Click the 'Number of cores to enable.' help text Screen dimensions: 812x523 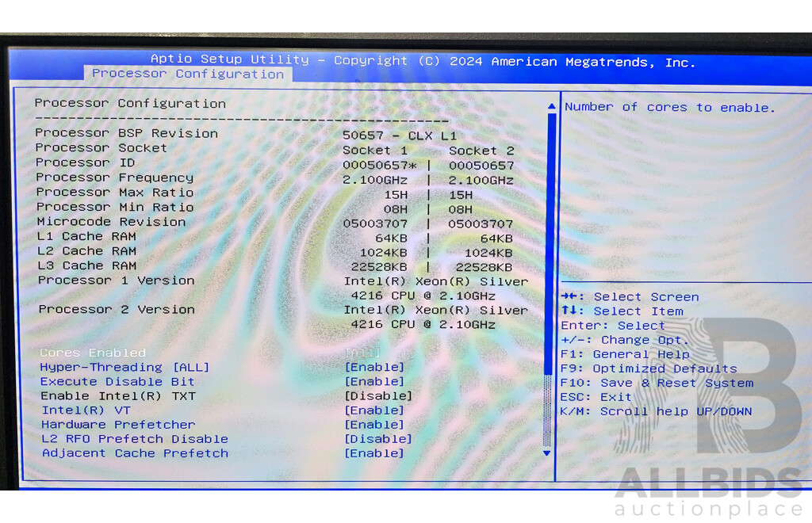(670, 107)
